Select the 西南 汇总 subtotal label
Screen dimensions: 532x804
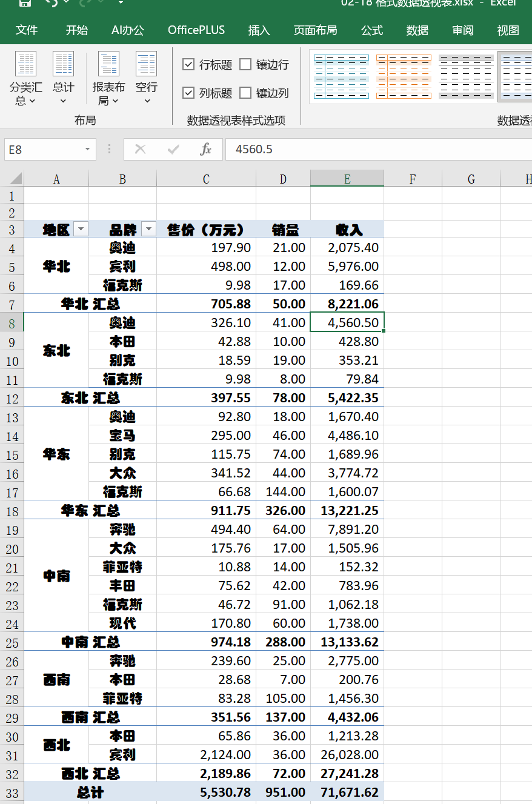90,717
